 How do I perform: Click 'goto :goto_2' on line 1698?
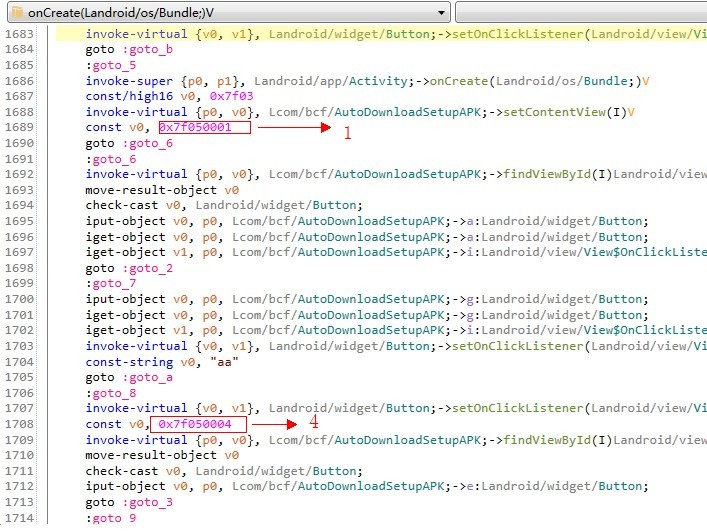point(129,268)
